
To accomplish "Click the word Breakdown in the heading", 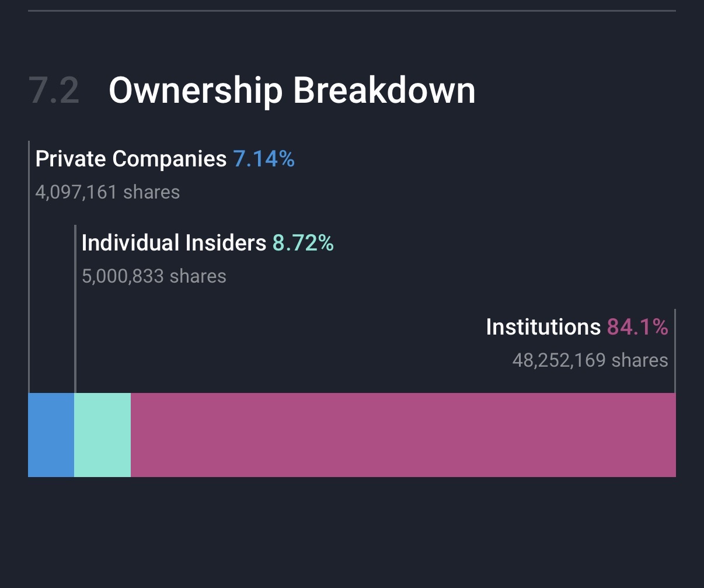I will coord(384,91).
